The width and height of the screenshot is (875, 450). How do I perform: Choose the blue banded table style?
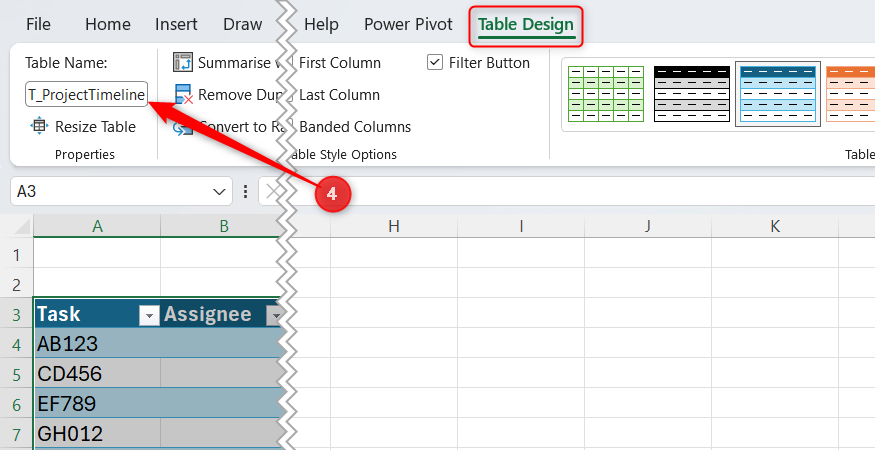coord(778,94)
